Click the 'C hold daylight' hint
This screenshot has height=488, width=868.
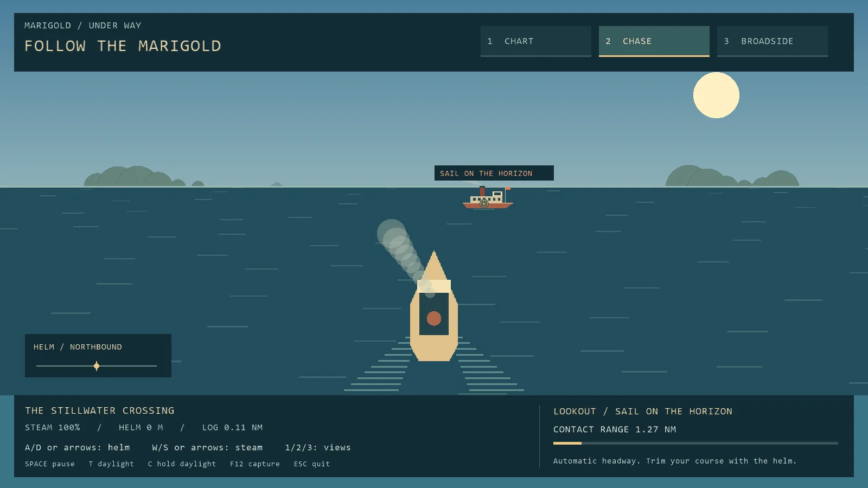click(182, 464)
